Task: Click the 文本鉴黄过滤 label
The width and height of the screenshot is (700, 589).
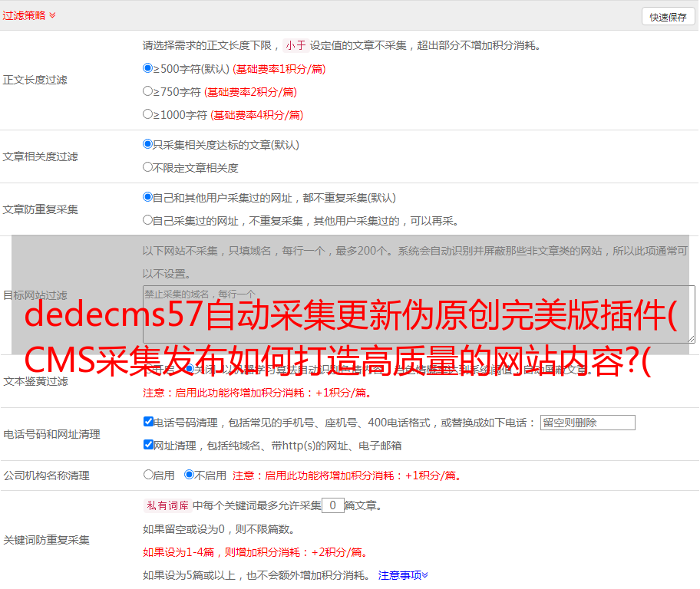Action: tap(36, 381)
